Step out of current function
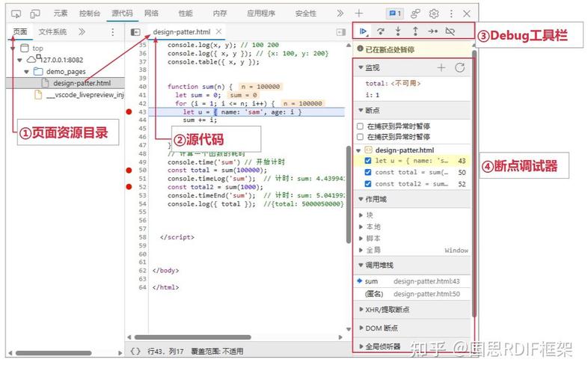 point(415,31)
